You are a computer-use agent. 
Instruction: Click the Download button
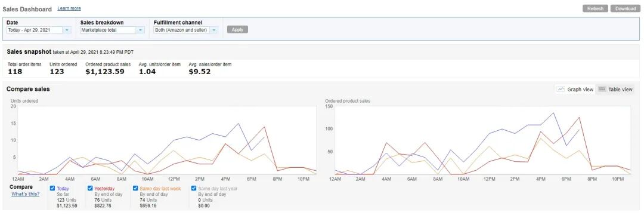pos(625,8)
